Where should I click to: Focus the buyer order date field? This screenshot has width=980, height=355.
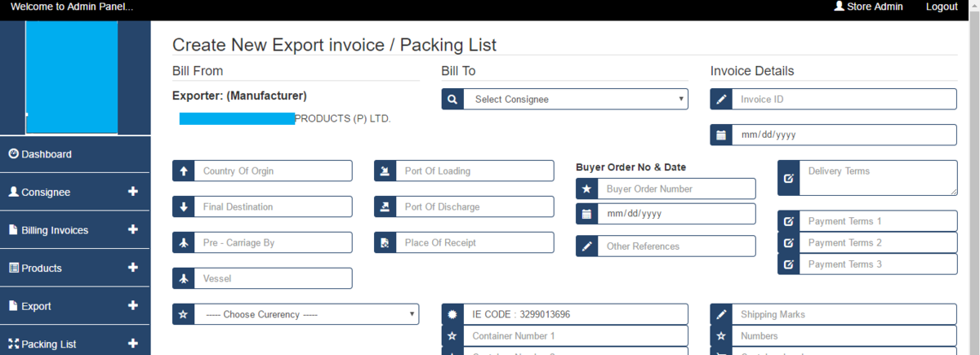pyautogui.click(x=676, y=214)
